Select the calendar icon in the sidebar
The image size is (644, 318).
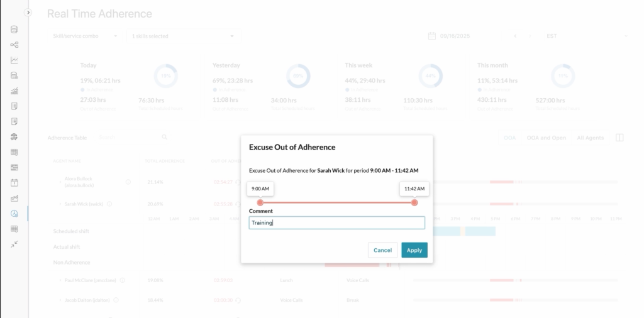(x=14, y=183)
